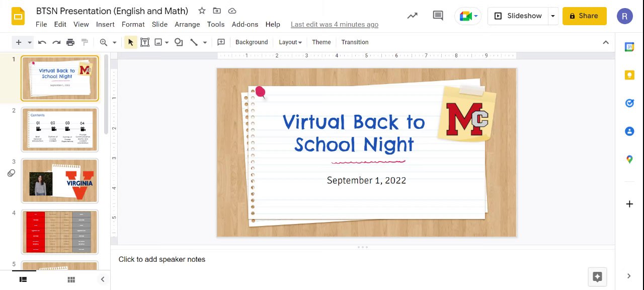Select slide 3 Virginia thumbnail
Viewport: 644px width, 290px height.
click(60, 181)
